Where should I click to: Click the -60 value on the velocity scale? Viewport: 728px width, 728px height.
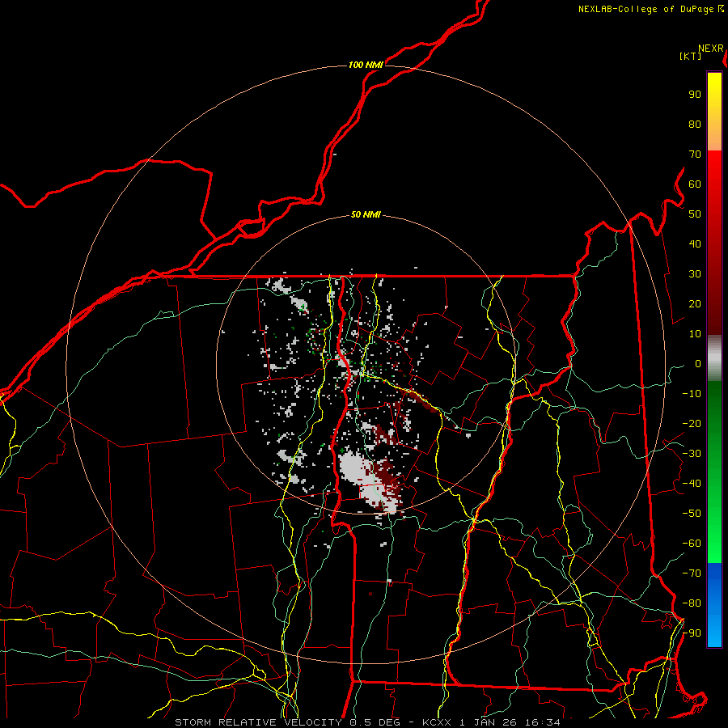pyautogui.click(x=692, y=544)
